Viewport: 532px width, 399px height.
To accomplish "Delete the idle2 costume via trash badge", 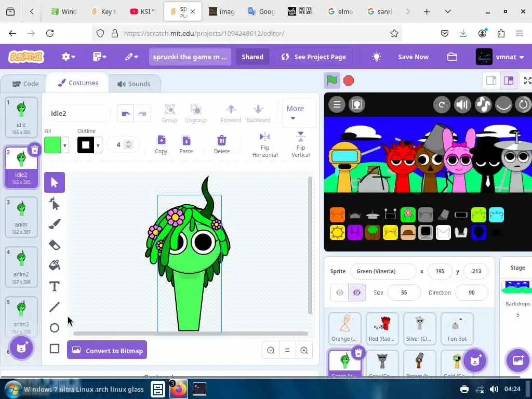I will pos(35,150).
